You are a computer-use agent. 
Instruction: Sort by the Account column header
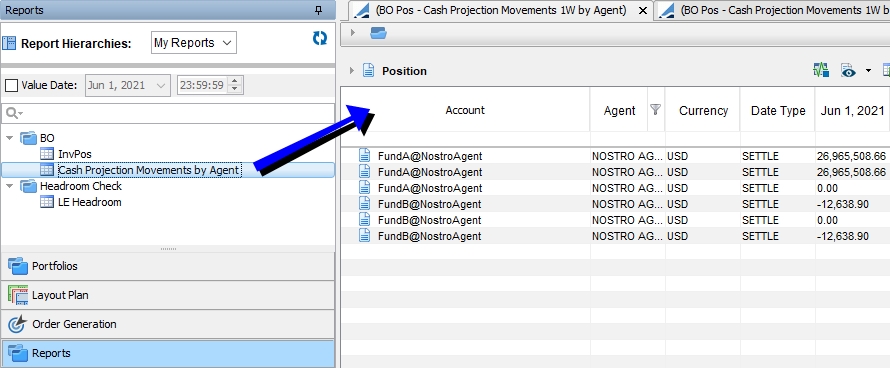pos(465,110)
